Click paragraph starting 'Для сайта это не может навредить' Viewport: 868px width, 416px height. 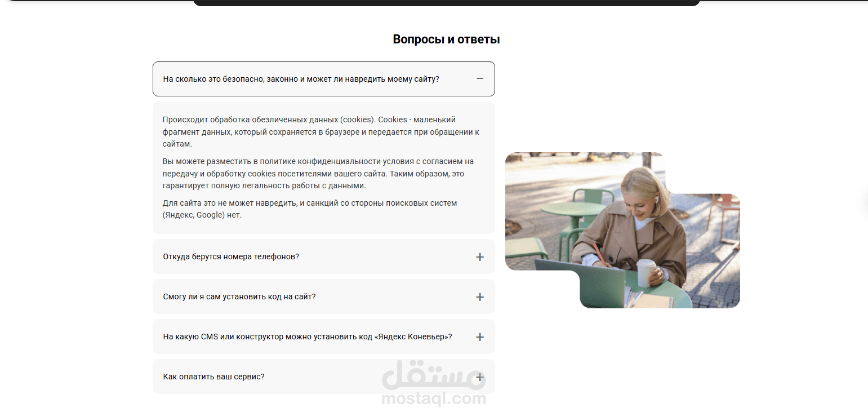click(x=310, y=209)
